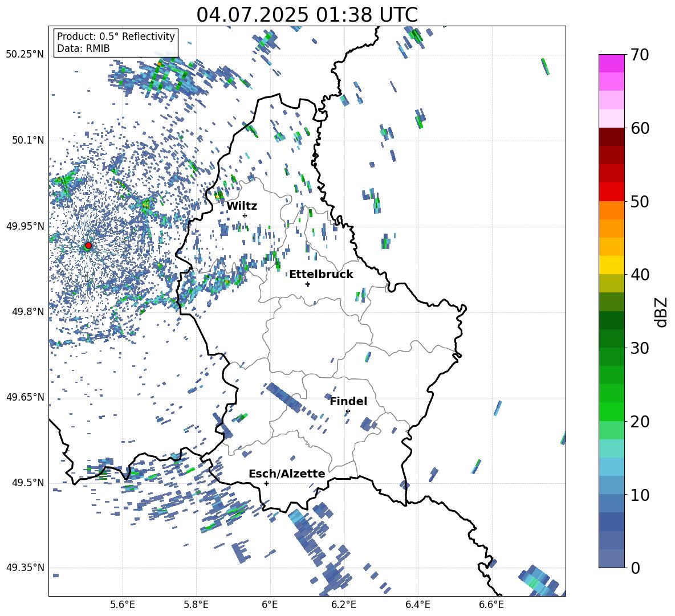Click the 40 colorbar tick label
This screenshot has height=616, width=675.
(x=640, y=275)
